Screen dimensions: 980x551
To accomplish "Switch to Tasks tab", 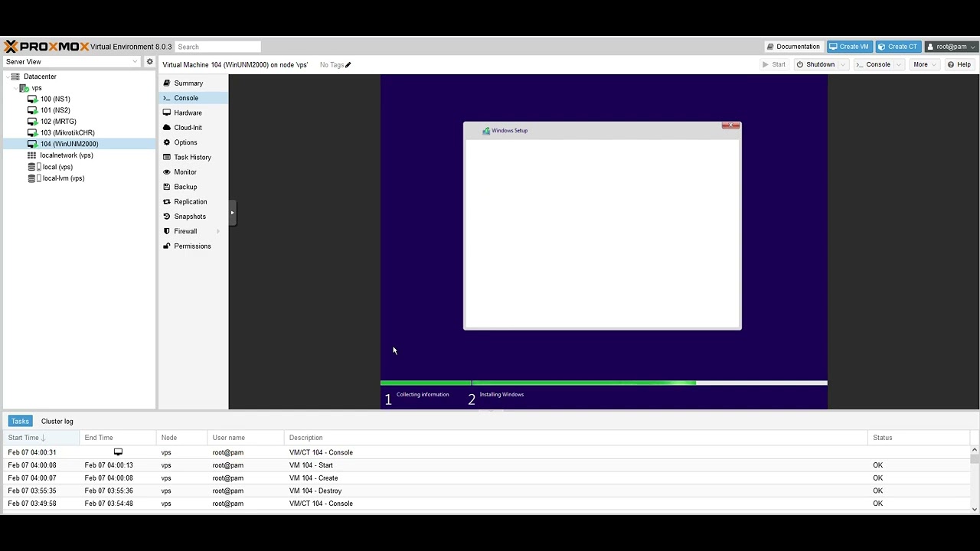I will (x=21, y=422).
